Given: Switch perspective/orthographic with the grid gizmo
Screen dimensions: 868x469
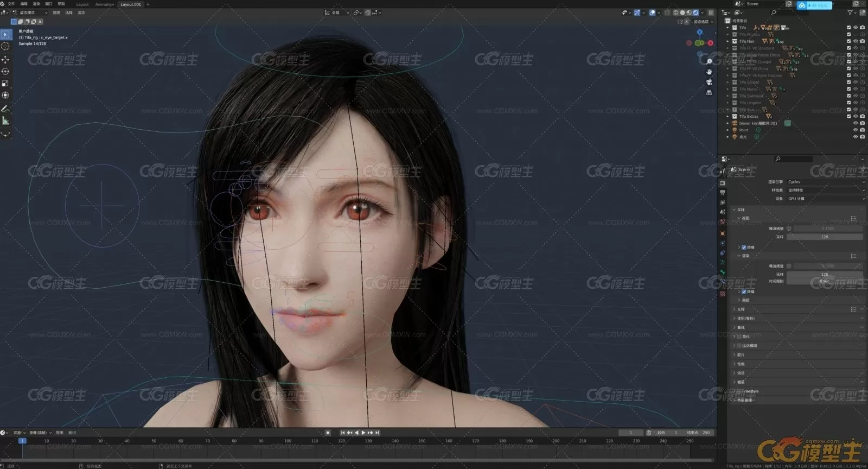Looking at the screenshot, I should coord(709,92).
